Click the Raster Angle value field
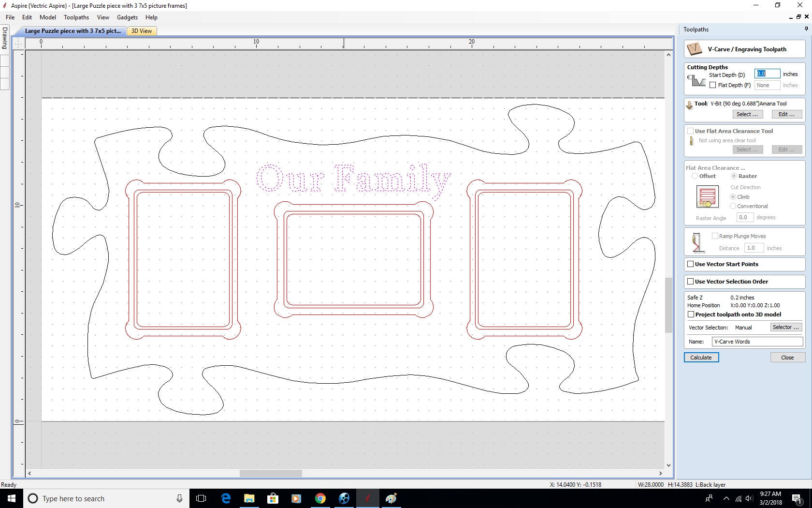The height and width of the screenshot is (508, 812). coord(745,218)
